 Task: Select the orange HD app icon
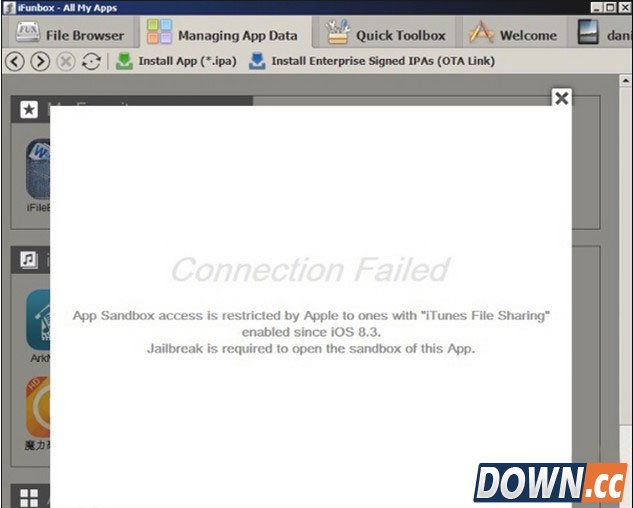(x=38, y=407)
